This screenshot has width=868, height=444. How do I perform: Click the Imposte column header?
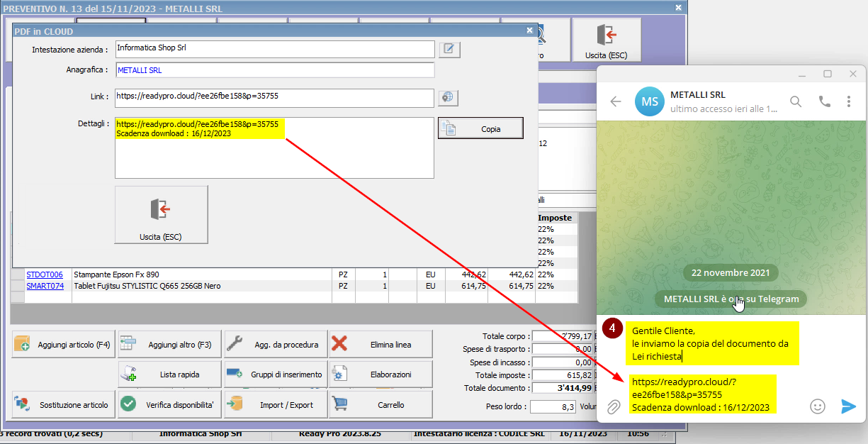click(x=556, y=218)
